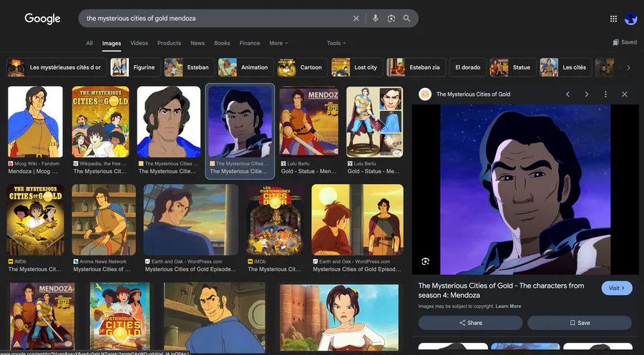Switch to the News tab
644x355 pixels.
pyautogui.click(x=197, y=43)
